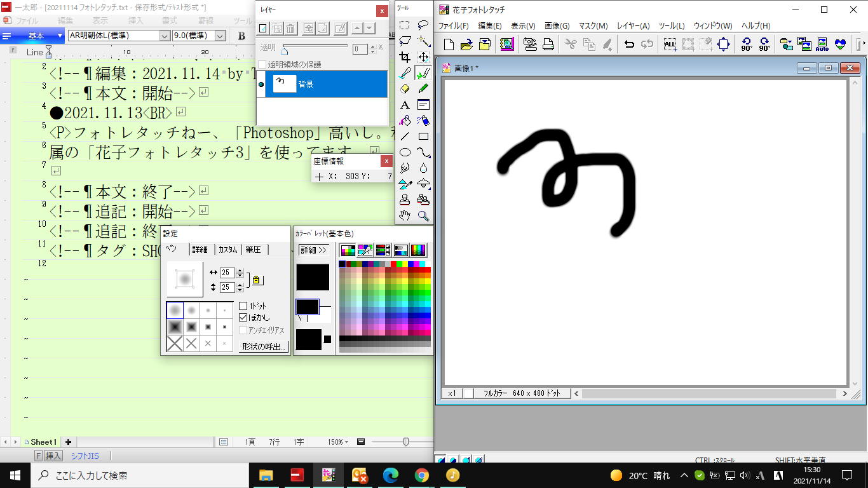Add a new sheet with plus button
This screenshot has height=488, width=868.
[x=68, y=442]
